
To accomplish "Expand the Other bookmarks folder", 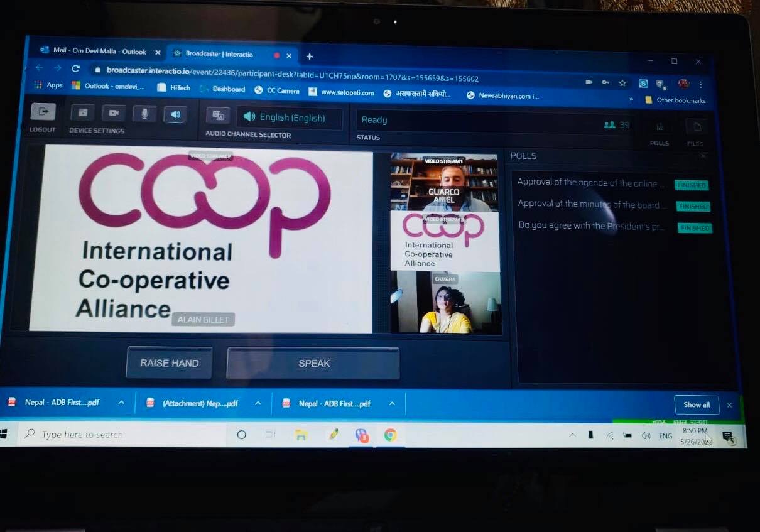I will click(x=675, y=100).
